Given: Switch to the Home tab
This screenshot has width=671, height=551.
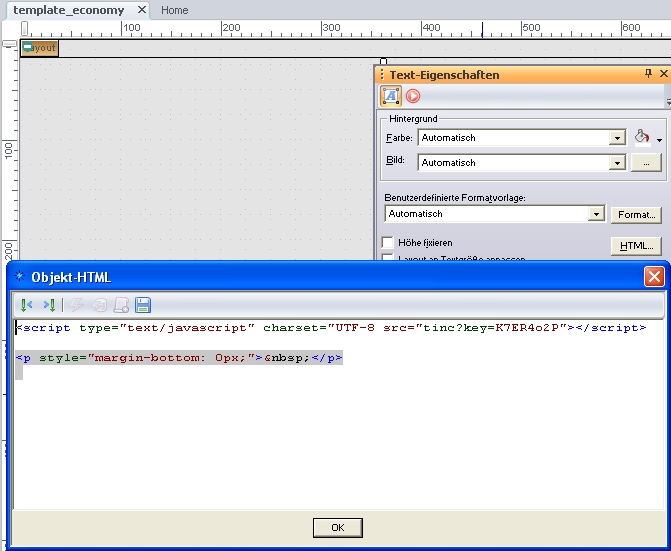Looking at the screenshot, I should click(174, 10).
